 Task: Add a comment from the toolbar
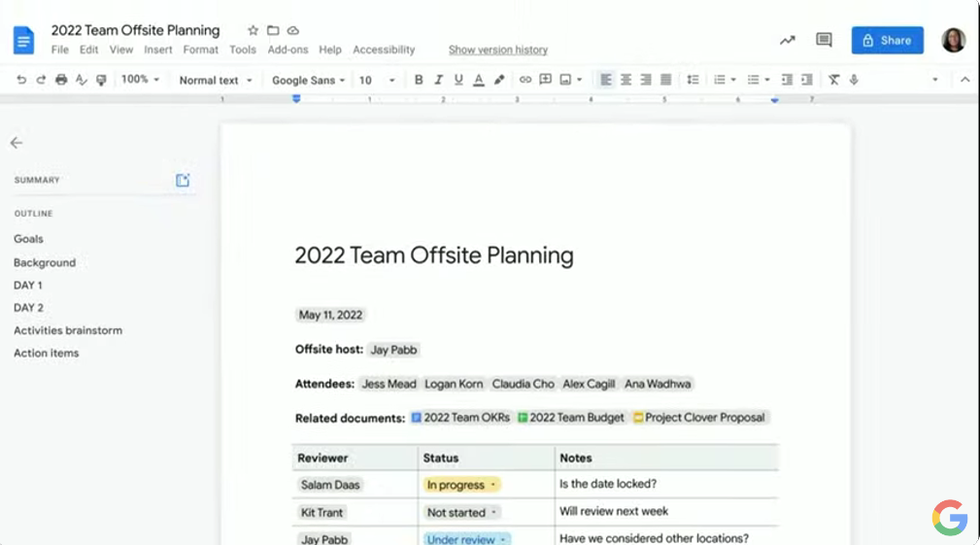546,80
